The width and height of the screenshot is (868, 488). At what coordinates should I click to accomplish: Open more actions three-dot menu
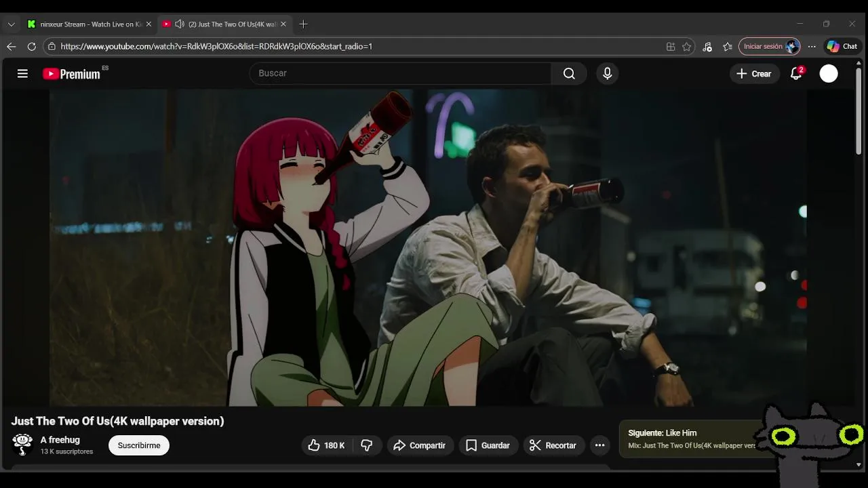[599, 445]
